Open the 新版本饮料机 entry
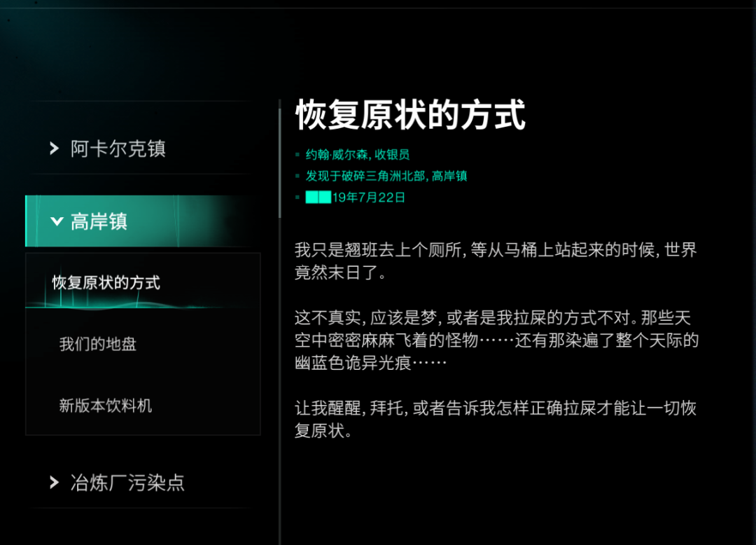 [x=105, y=406]
